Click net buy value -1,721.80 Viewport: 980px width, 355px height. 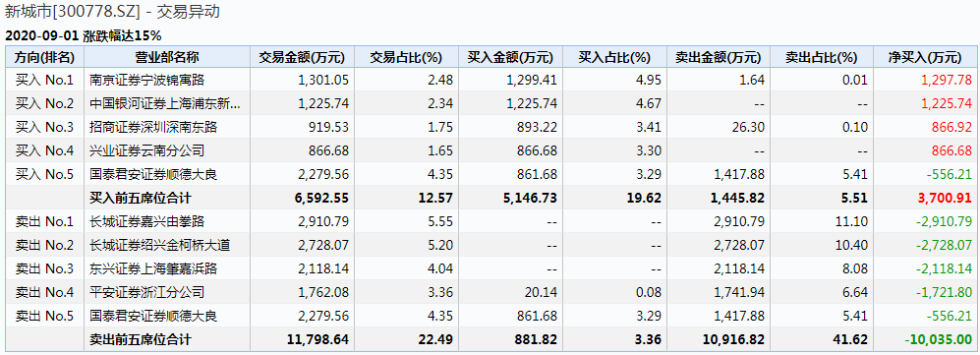945,292
